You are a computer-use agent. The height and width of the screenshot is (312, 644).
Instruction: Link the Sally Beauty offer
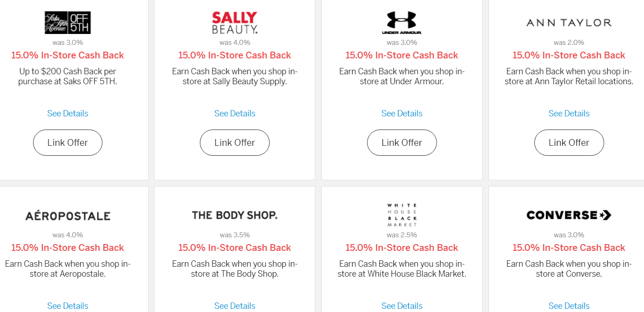(x=235, y=143)
